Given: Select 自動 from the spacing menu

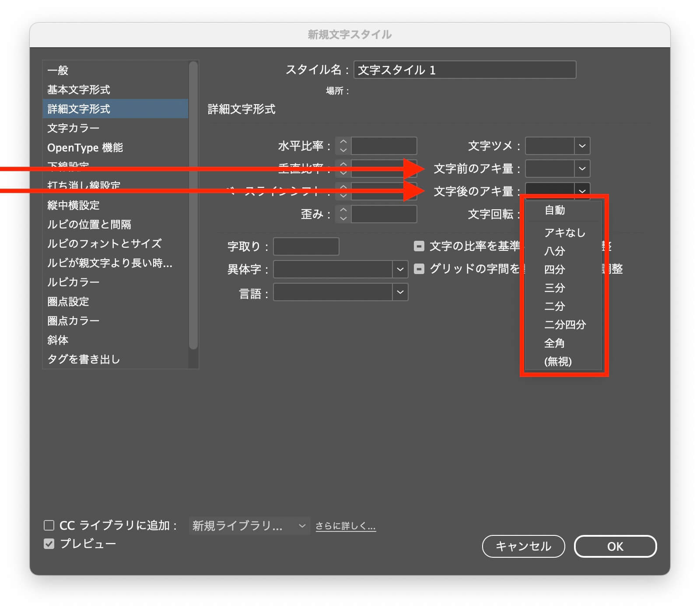Looking at the screenshot, I should (x=555, y=211).
